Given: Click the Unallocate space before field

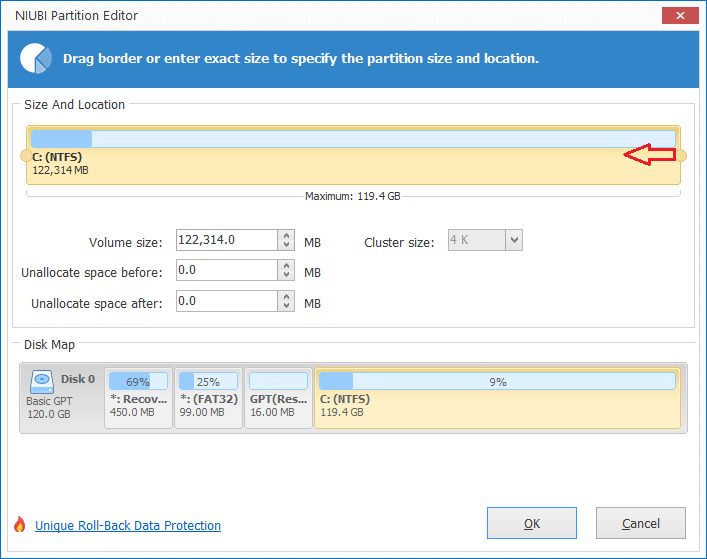Looking at the screenshot, I should (227, 270).
